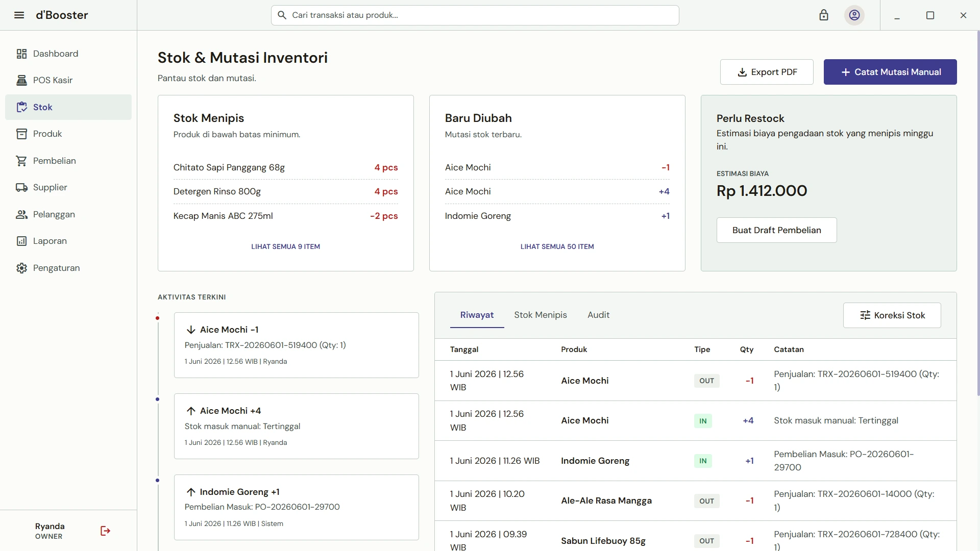Switch to the Riwayat tab
The height and width of the screenshot is (551, 980).
477,315
